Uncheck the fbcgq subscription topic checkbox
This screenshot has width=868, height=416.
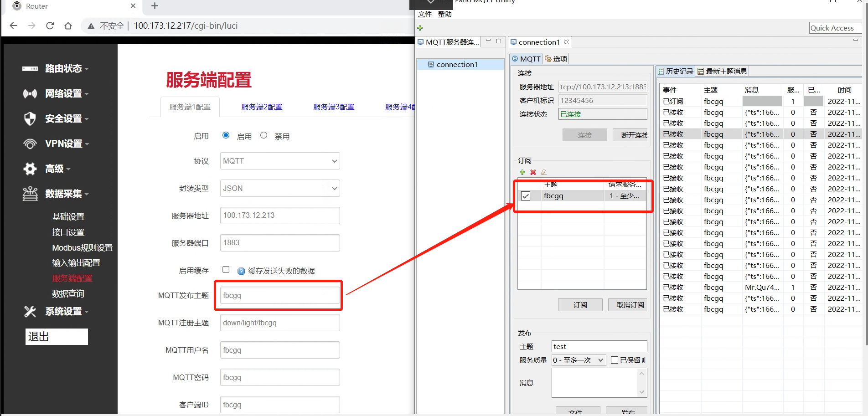[x=527, y=195]
